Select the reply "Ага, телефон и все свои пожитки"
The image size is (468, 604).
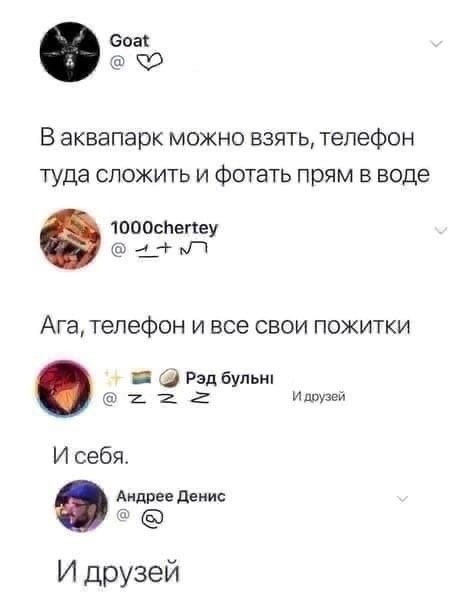tap(226, 327)
